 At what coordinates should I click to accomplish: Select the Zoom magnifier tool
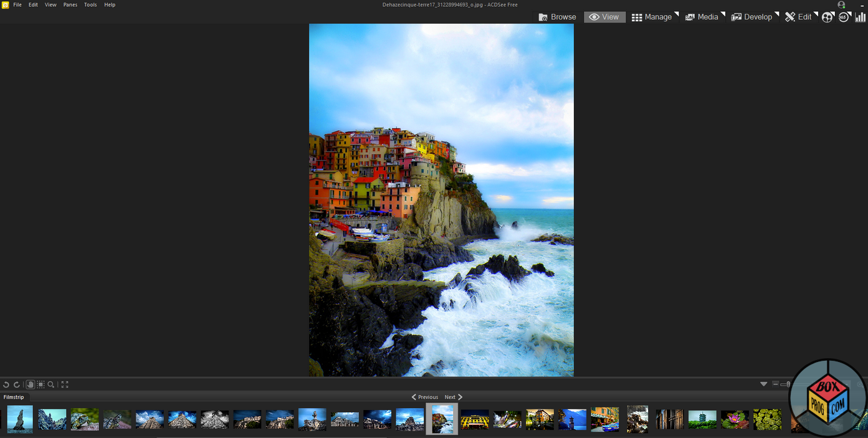[51, 384]
